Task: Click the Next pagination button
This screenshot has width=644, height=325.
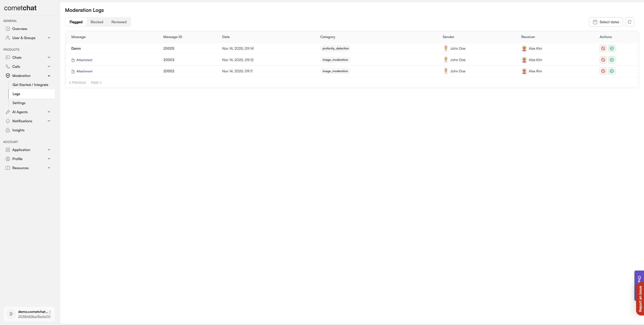Action: [x=96, y=82]
